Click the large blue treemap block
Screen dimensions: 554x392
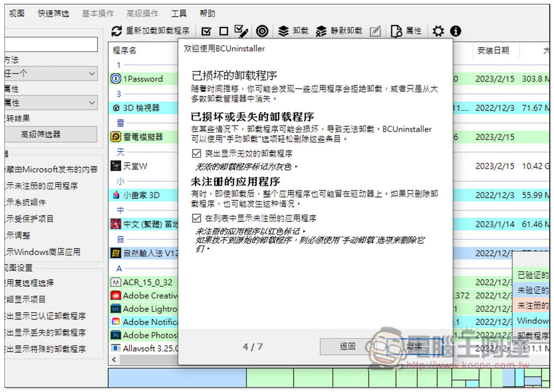(x=177, y=378)
